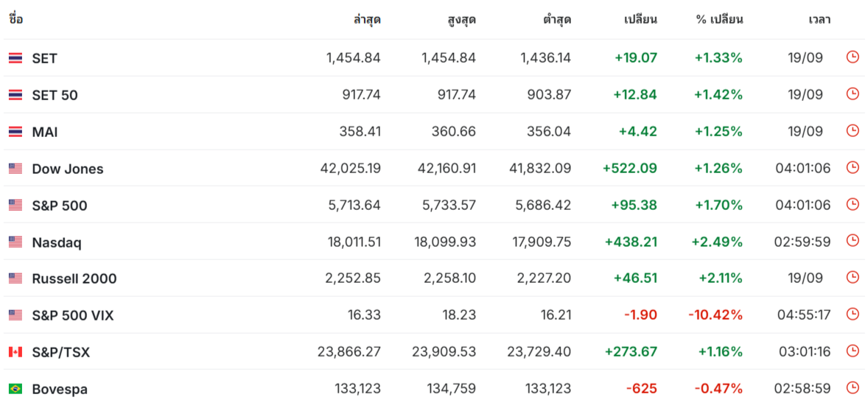868x400 pixels.
Task: Click Russell 2000 low 2,227.20
Action: click(544, 278)
